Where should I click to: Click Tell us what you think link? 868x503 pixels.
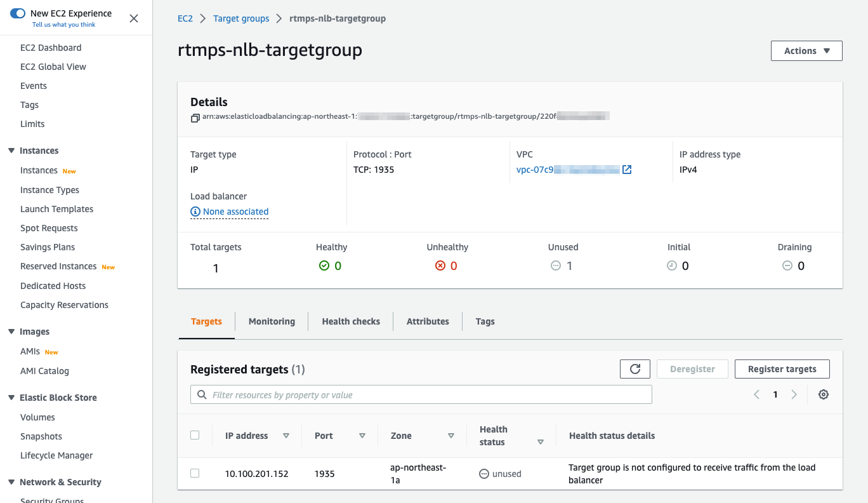point(63,25)
